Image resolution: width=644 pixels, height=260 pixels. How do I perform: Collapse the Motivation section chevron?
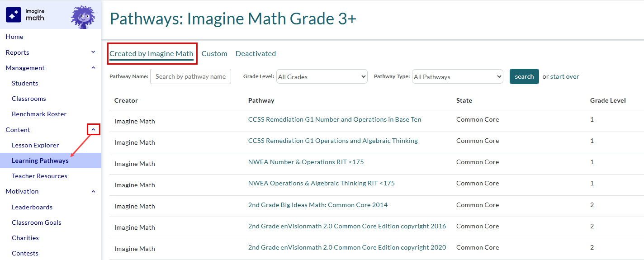point(93,191)
